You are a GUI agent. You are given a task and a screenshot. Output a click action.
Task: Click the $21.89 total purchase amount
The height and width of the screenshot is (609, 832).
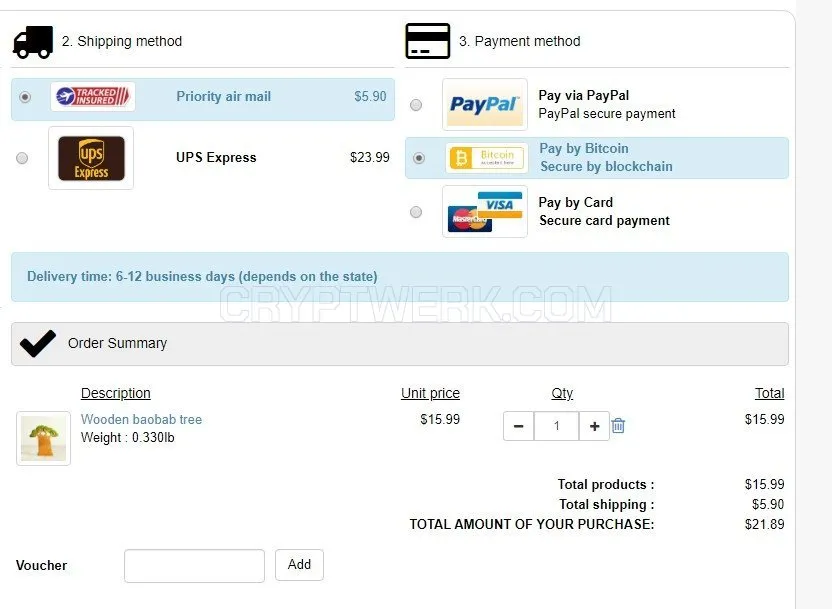click(x=765, y=525)
